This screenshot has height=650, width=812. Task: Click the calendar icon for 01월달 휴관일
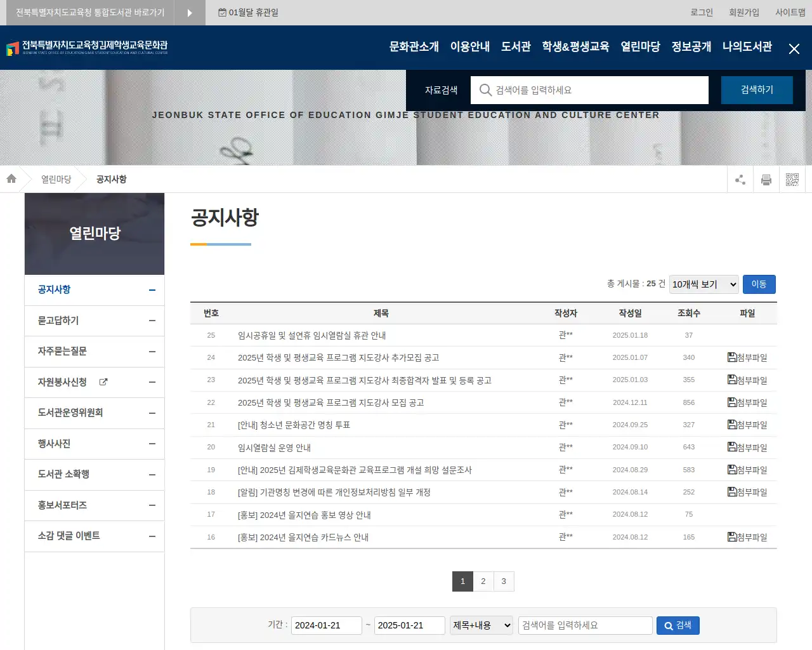[222, 13]
